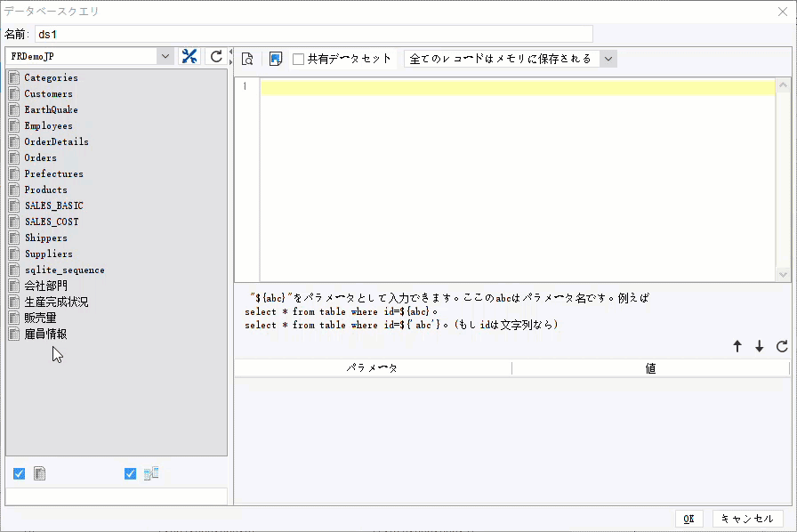Click the 値 column header
This screenshot has height=532, width=797.
(x=650, y=368)
